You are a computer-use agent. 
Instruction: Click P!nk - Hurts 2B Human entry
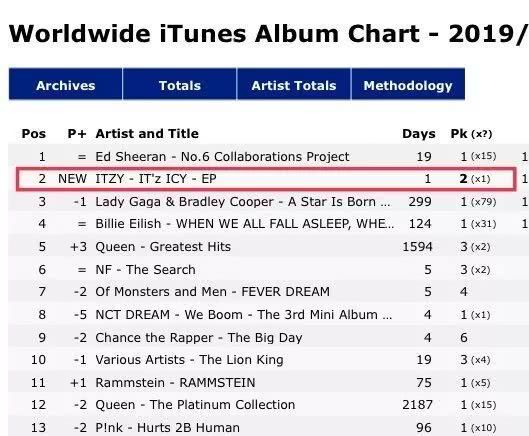click(x=168, y=428)
